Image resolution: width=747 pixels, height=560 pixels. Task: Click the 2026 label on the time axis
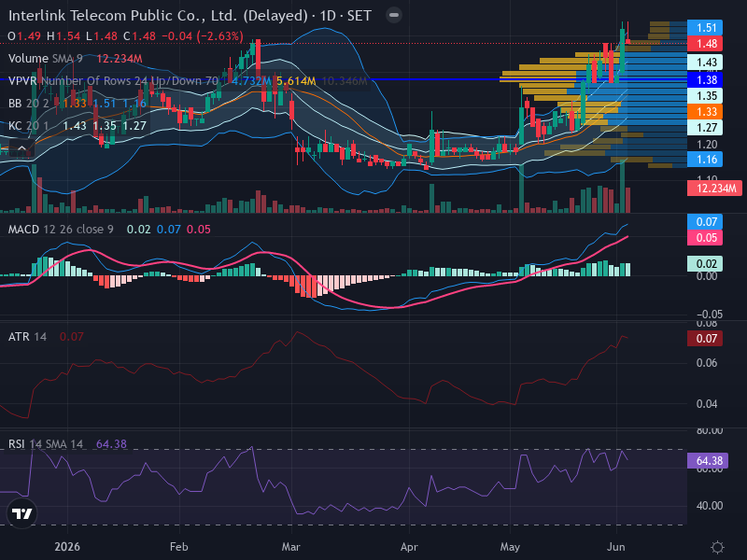[x=67, y=547]
